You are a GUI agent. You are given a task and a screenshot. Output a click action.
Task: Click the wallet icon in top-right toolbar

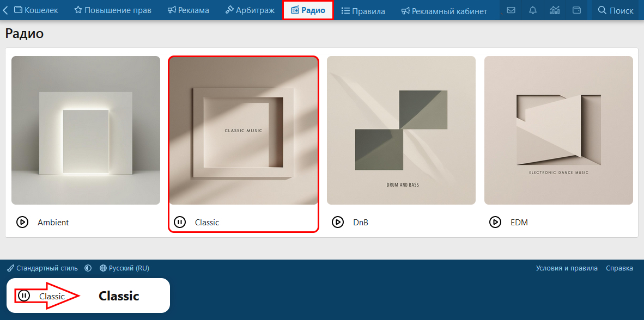576,10
